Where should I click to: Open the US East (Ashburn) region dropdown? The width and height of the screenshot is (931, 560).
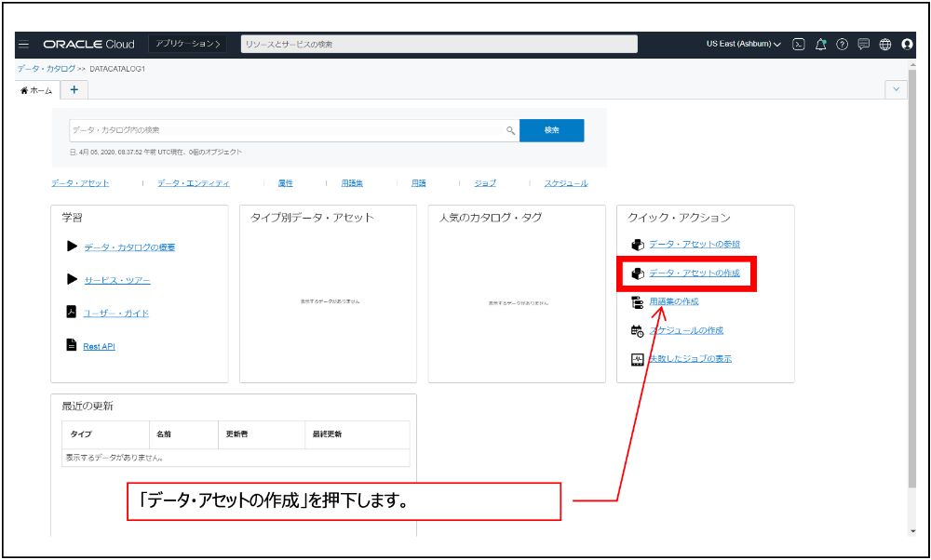tap(743, 45)
